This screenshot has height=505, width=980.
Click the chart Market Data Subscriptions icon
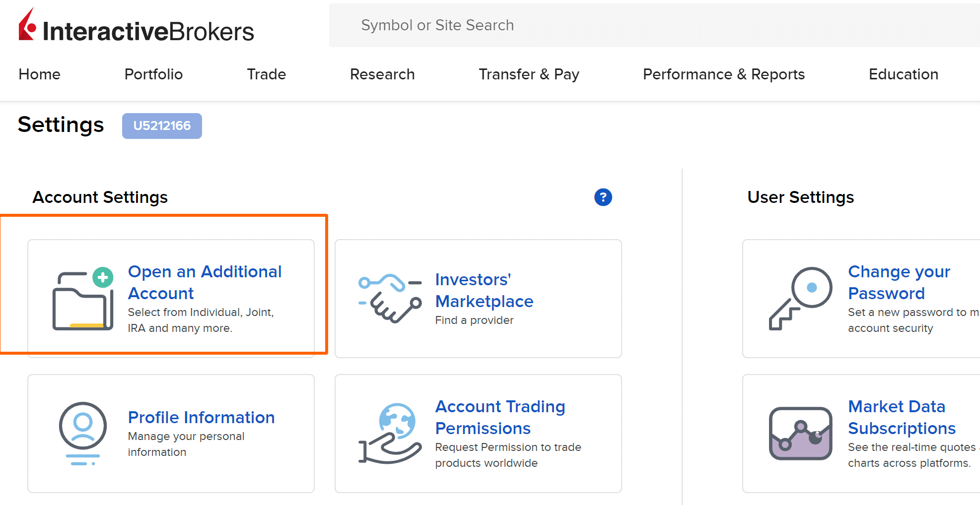tap(800, 434)
